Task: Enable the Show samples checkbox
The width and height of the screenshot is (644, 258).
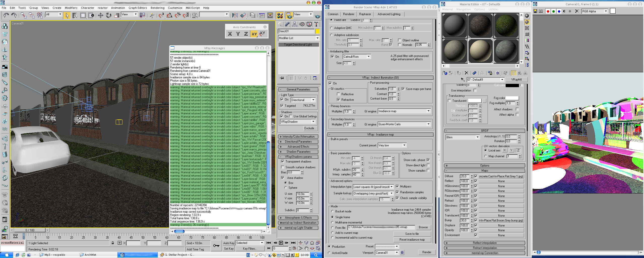Action: [x=428, y=171]
